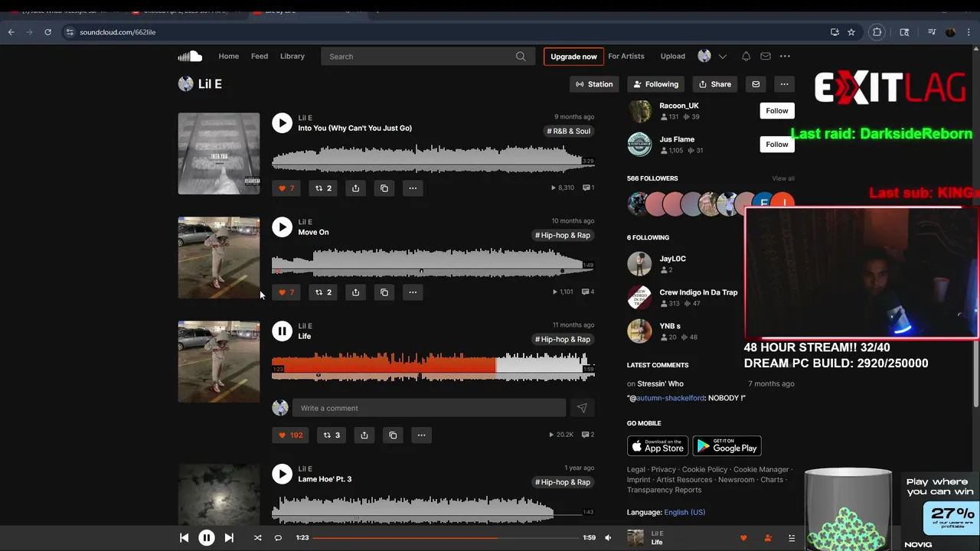980x551 pixels.
Task: Open more options for Life track
Action: tap(421, 435)
